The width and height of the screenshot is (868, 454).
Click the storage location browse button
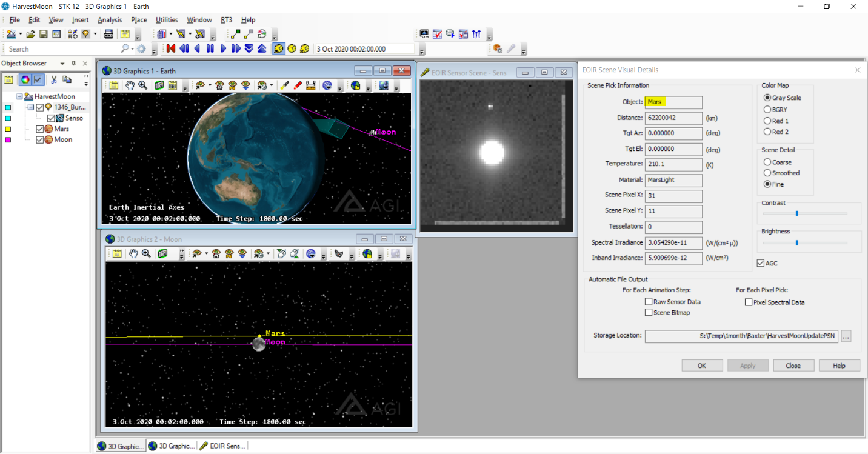(846, 336)
